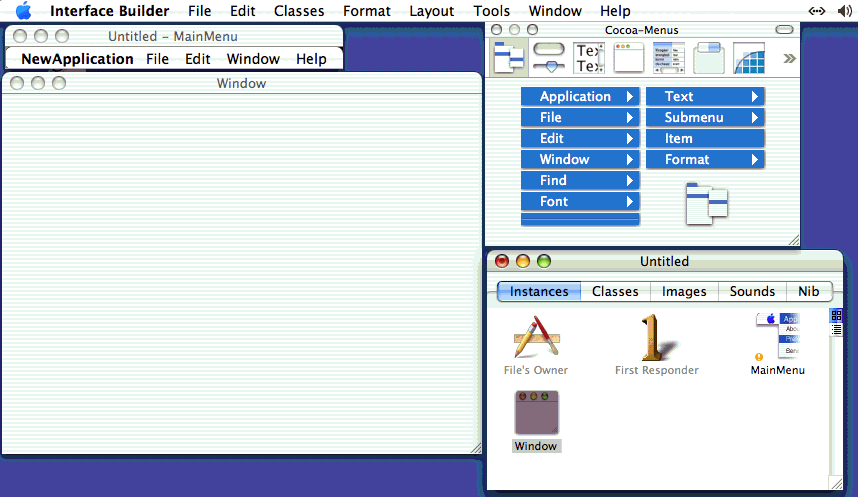Select the Controls palette icon with button and slider
Screen dimensions: 858x497
549,58
